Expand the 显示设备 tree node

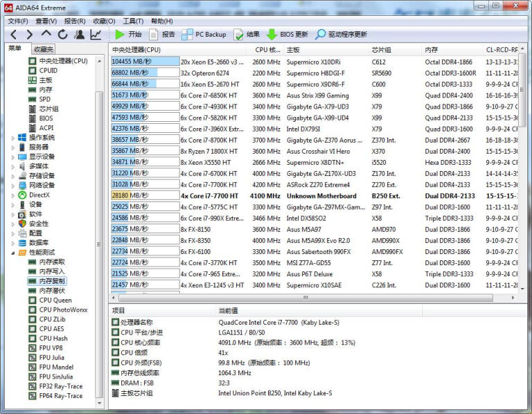click(13, 157)
